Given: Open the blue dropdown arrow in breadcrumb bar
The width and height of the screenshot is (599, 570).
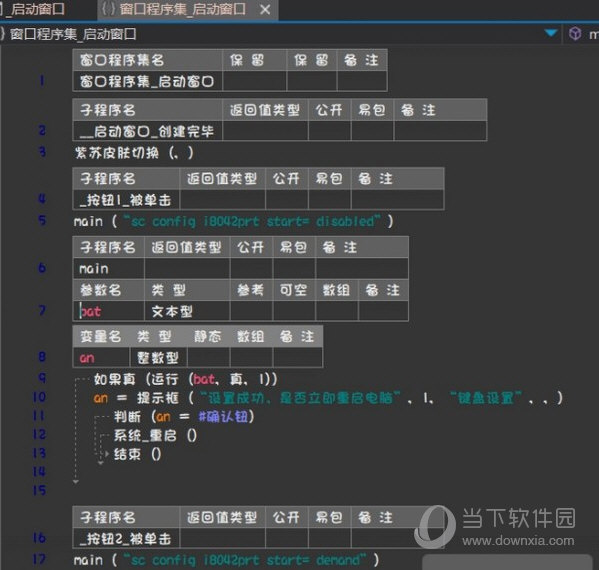Looking at the screenshot, I should 550,33.
